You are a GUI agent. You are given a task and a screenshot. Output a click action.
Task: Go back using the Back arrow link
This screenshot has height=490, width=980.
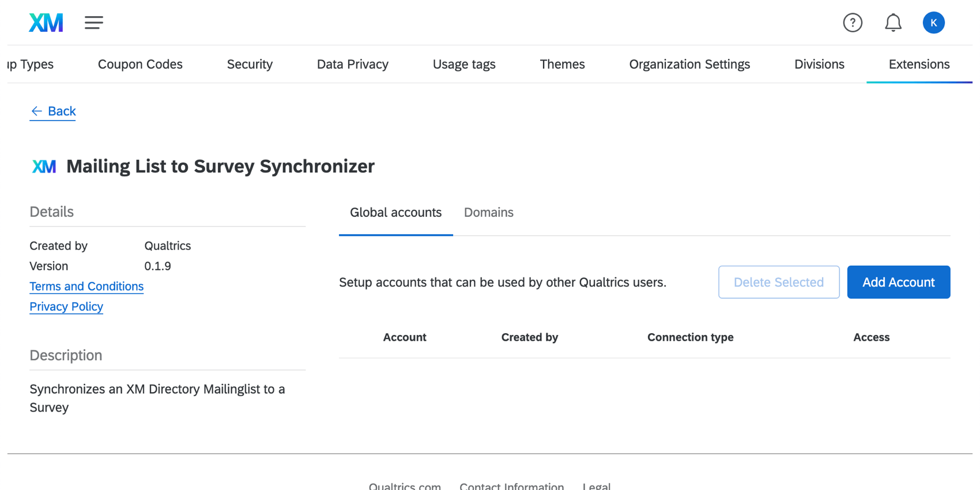pos(53,111)
